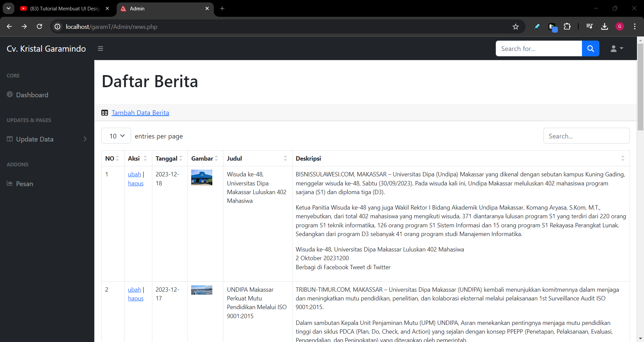Sort table by the Tanggal column

click(x=169, y=159)
